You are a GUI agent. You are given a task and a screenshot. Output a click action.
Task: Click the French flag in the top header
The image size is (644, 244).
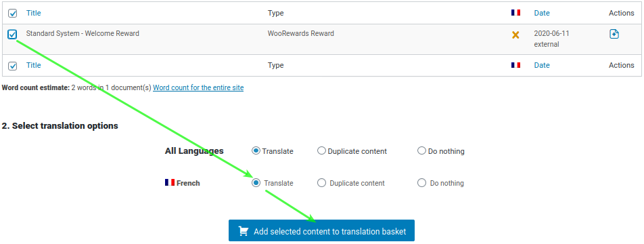(516, 13)
